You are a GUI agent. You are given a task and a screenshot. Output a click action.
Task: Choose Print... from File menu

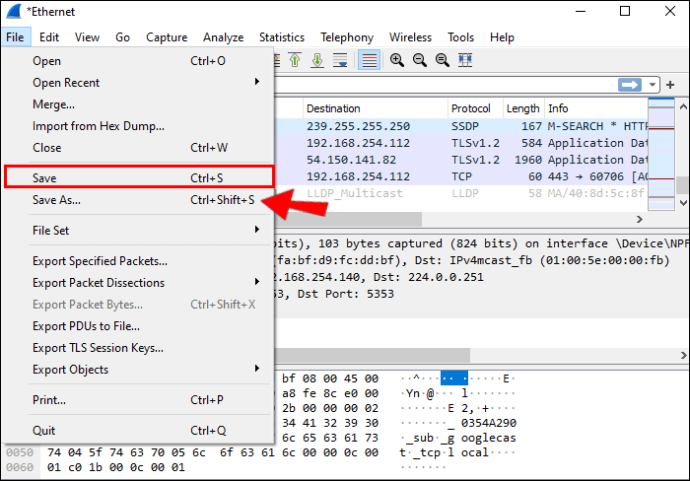pyautogui.click(x=139, y=400)
